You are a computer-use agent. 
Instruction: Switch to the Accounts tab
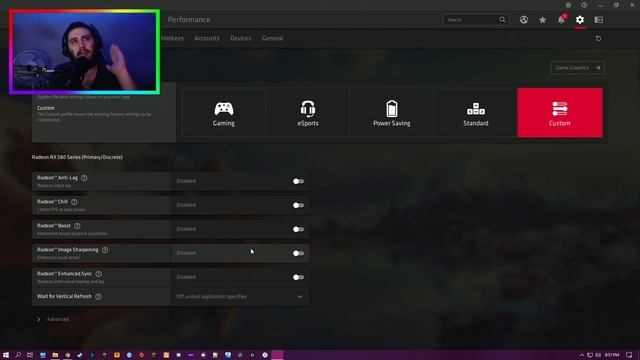207,38
